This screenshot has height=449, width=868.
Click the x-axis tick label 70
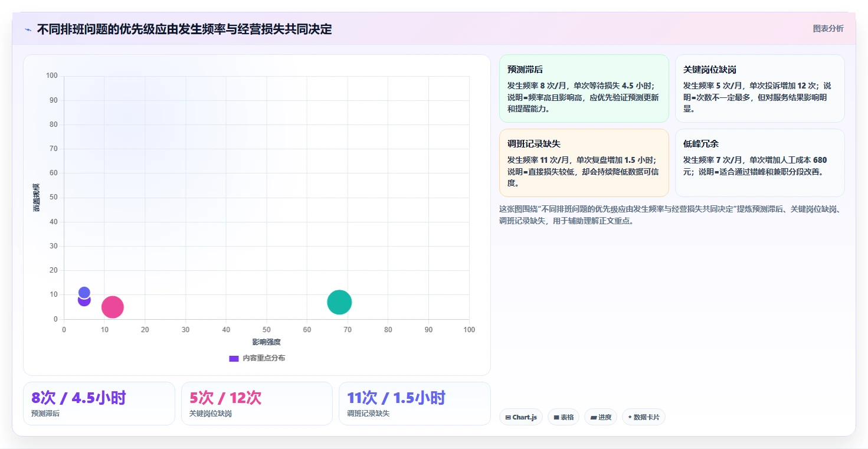(x=348, y=330)
